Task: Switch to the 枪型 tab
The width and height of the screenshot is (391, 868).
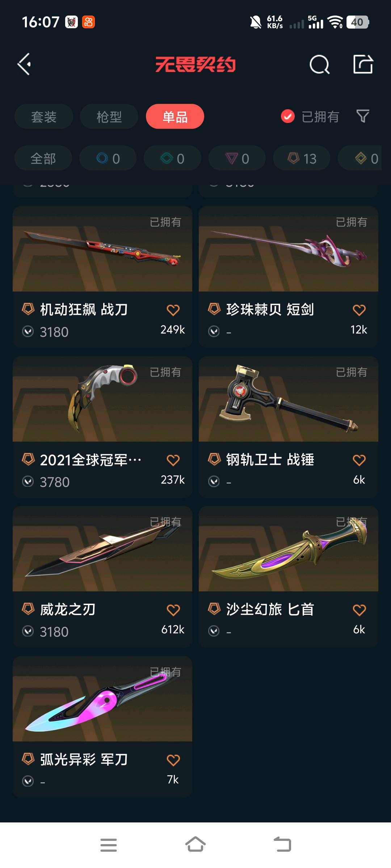Action: 109,116
